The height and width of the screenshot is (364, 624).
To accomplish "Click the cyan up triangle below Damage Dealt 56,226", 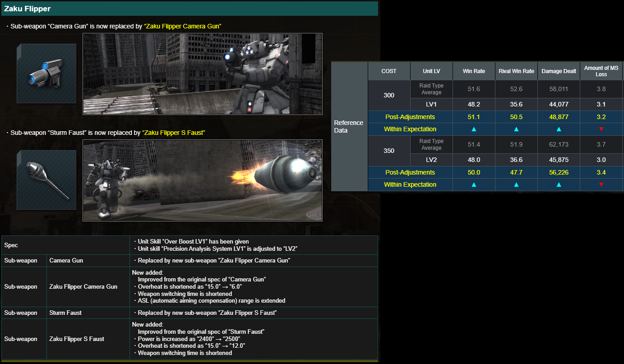I will pos(559,184).
